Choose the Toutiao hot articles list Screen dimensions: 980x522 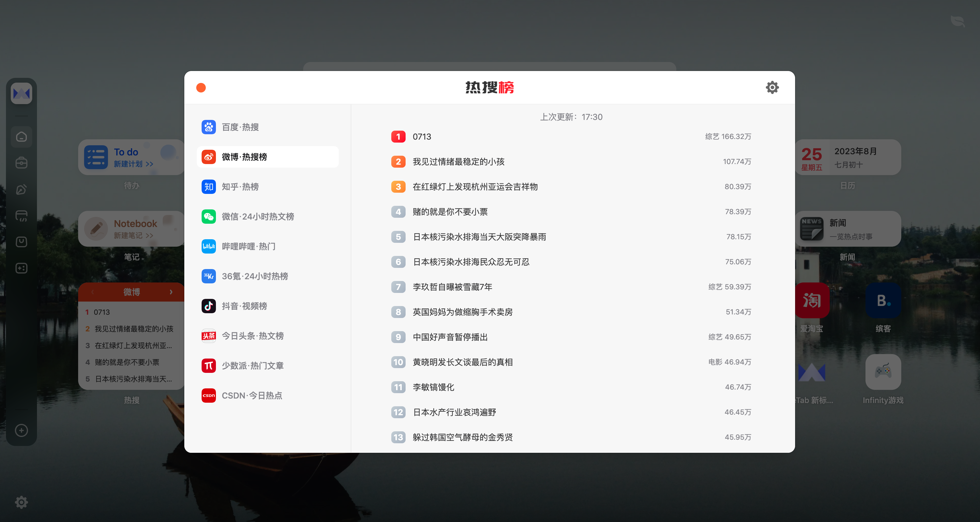(253, 336)
